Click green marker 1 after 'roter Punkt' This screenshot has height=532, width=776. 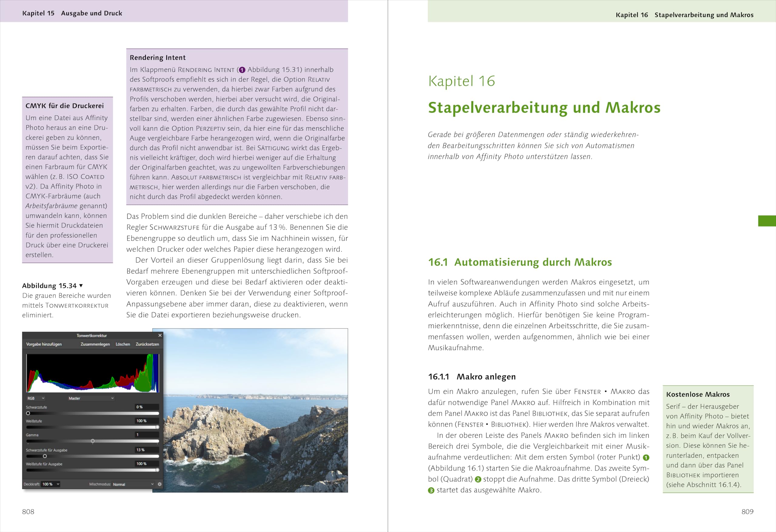pyautogui.click(x=646, y=457)
